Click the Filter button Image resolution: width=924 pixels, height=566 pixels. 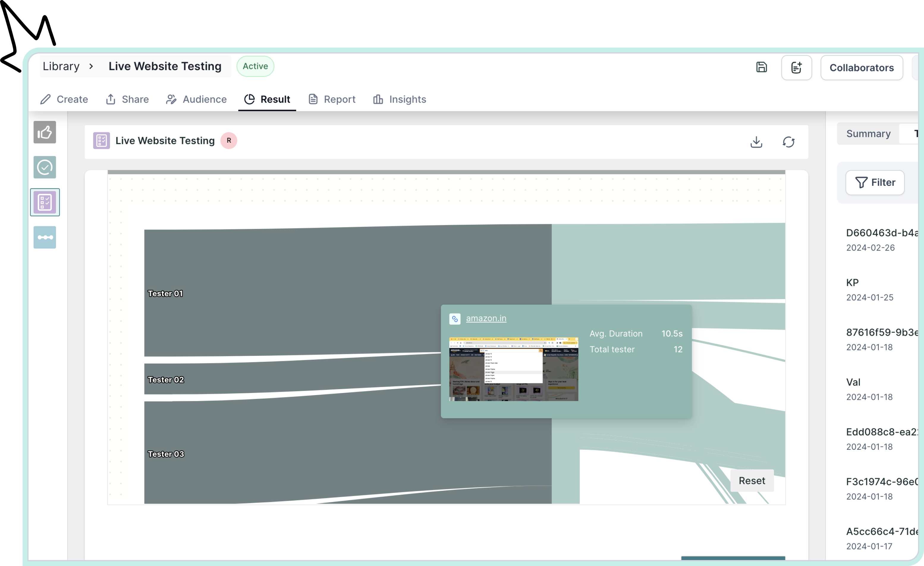875,183
